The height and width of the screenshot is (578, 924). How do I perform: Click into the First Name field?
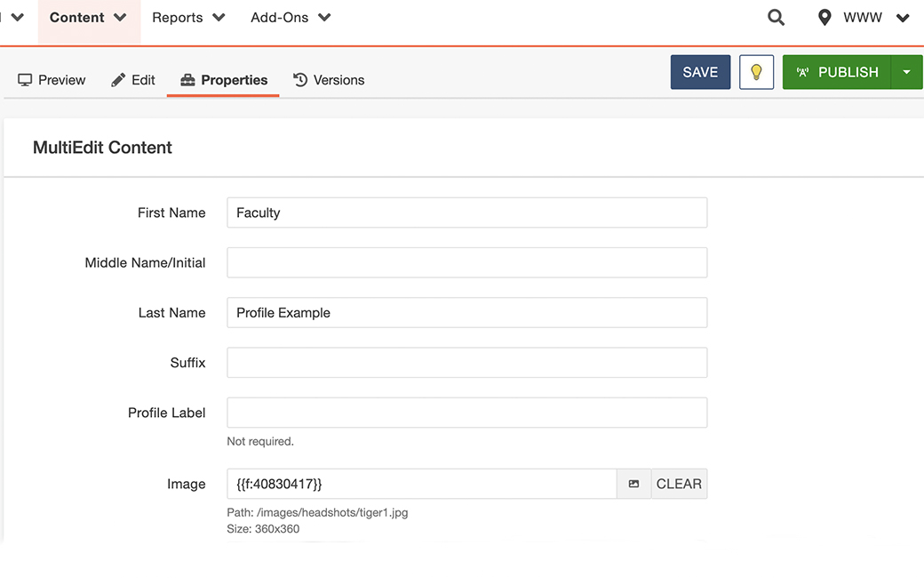[x=466, y=213]
